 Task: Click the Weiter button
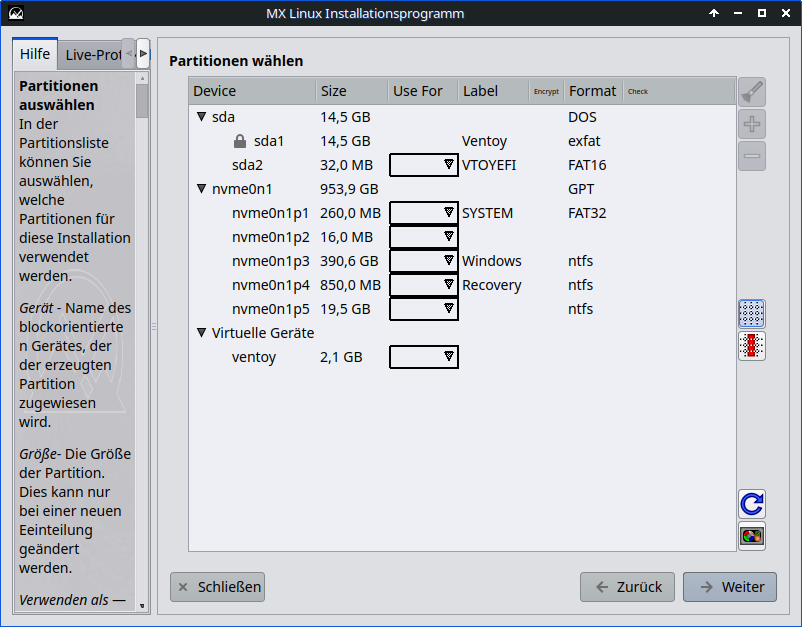click(730, 587)
